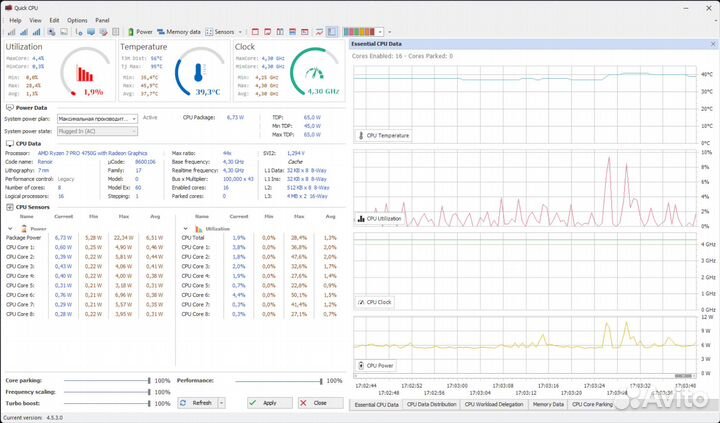This screenshot has width=720, height=423.
Task: Collapse the Power sensor group chevron
Action: coord(10,229)
